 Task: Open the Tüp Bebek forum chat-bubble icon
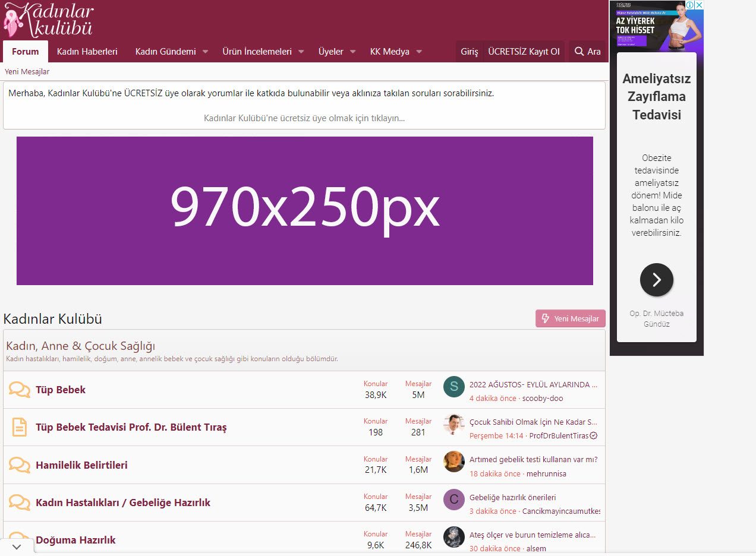click(x=19, y=390)
